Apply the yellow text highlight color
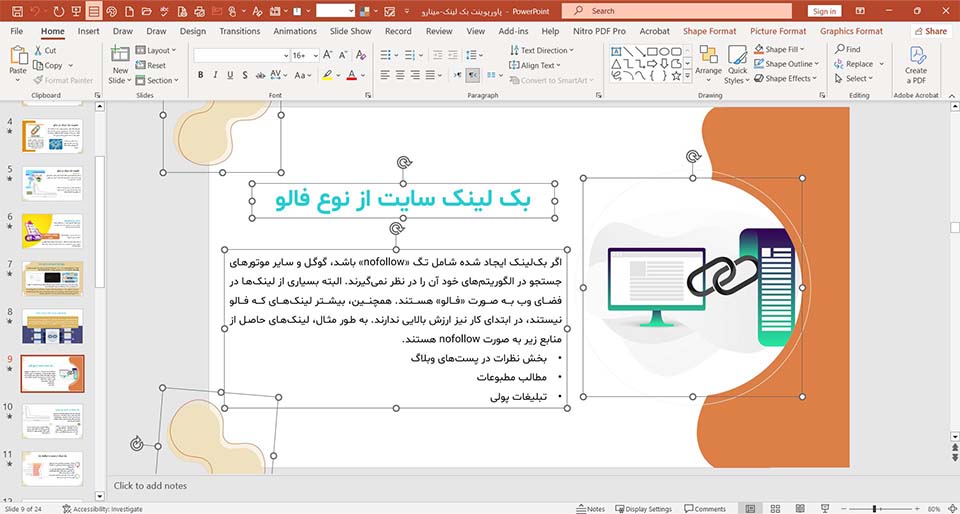This screenshot has width=960, height=514. pyautogui.click(x=326, y=75)
